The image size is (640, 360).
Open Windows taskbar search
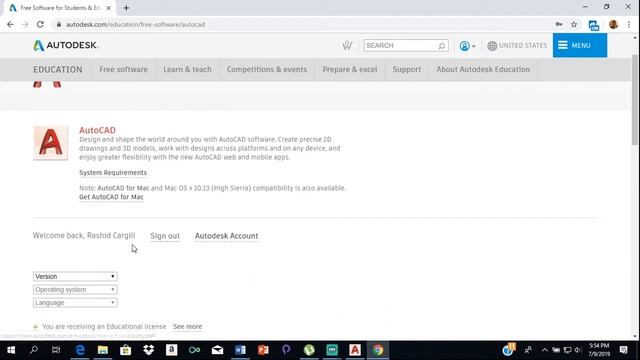pyautogui.click(x=34, y=350)
